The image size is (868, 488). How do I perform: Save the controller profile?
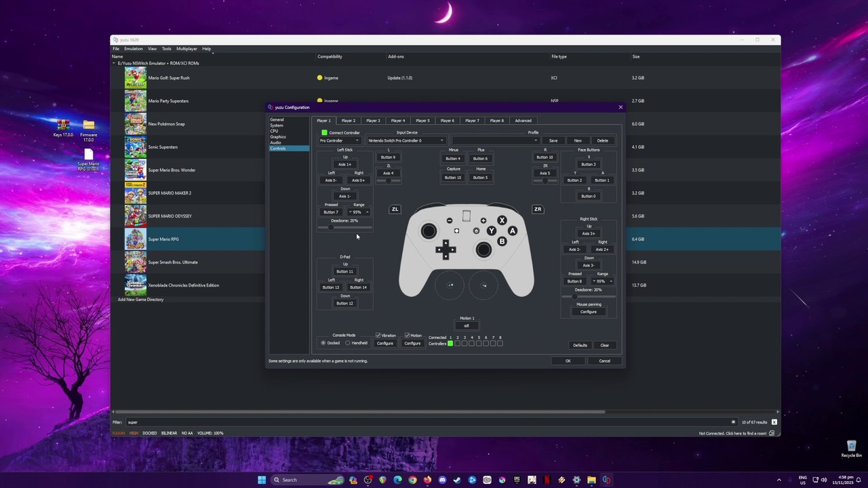point(553,140)
